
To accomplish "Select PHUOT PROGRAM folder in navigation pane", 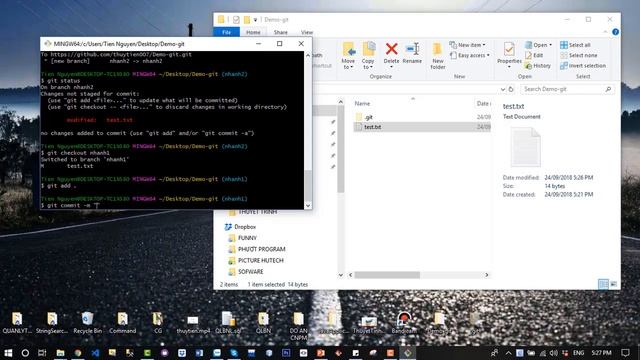I will [x=261, y=249].
